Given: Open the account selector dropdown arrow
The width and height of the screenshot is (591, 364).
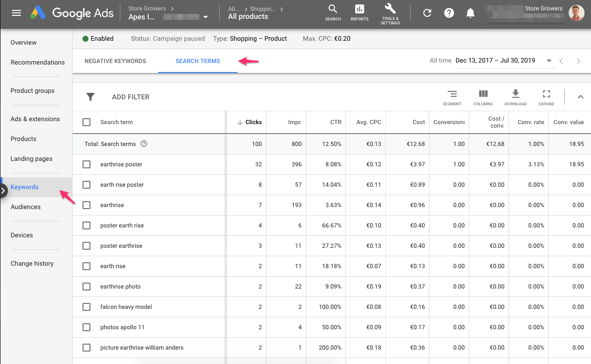Looking at the screenshot, I should pyautogui.click(x=206, y=17).
